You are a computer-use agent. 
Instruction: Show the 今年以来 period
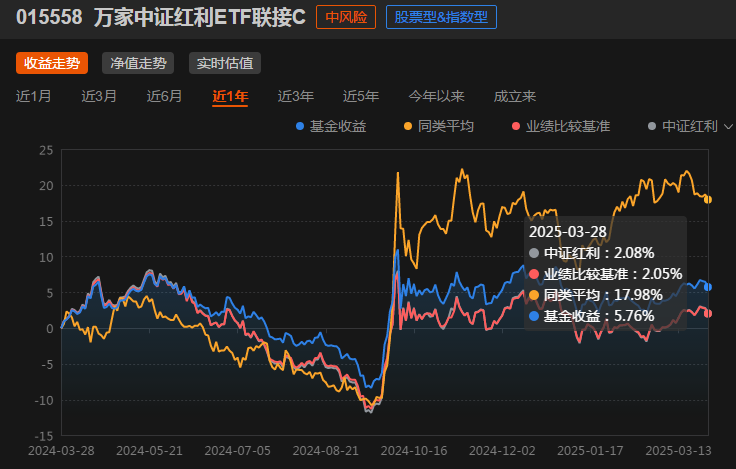437,96
